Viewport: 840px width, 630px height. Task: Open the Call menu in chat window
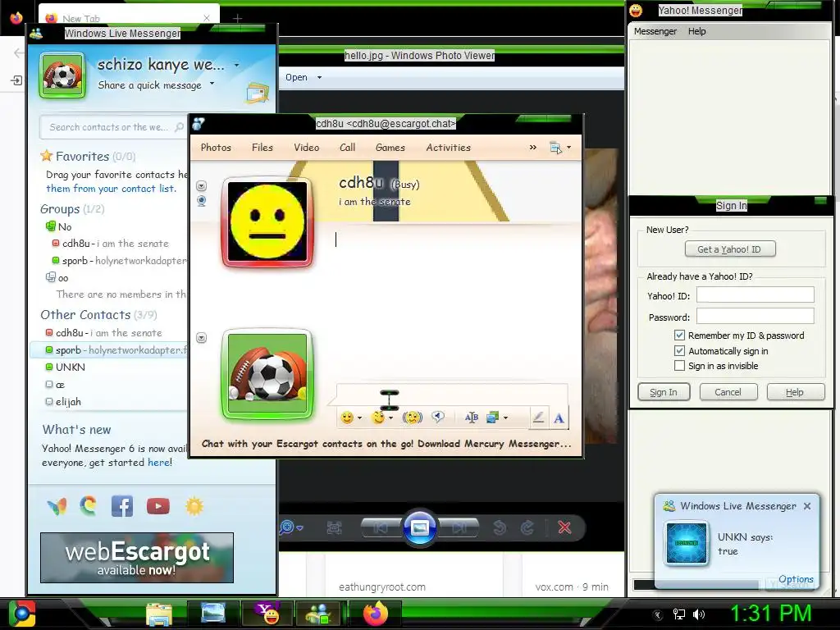point(347,148)
